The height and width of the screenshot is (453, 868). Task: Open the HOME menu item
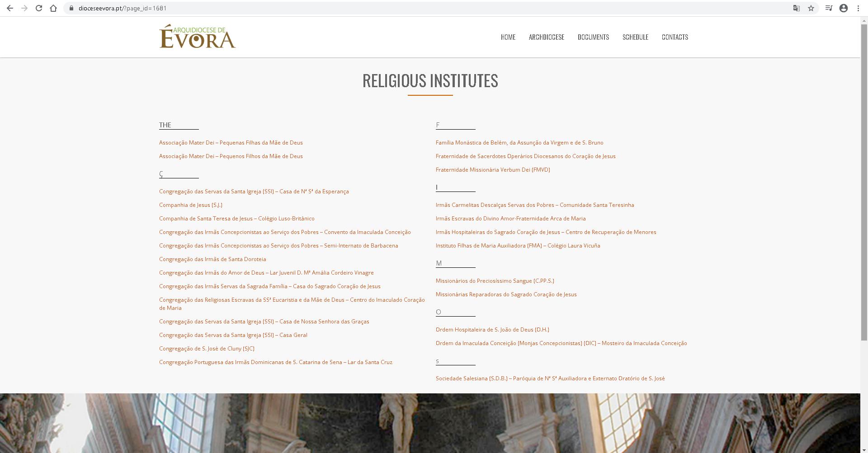pyautogui.click(x=508, y=37)
